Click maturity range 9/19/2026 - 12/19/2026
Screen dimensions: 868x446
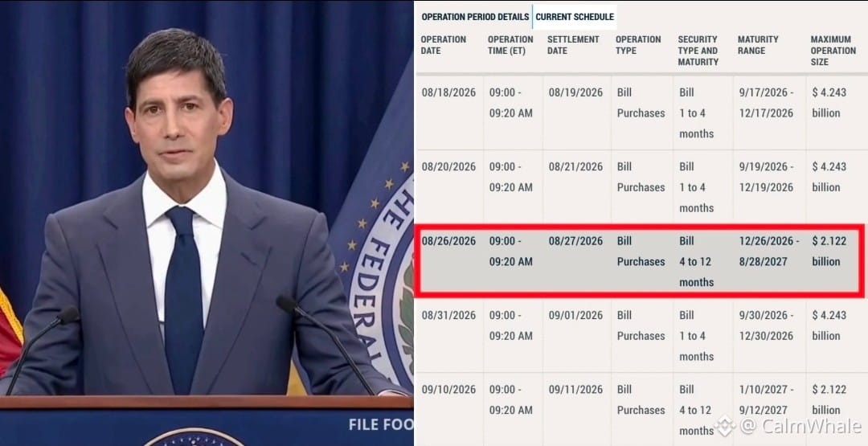pos(767,177)
